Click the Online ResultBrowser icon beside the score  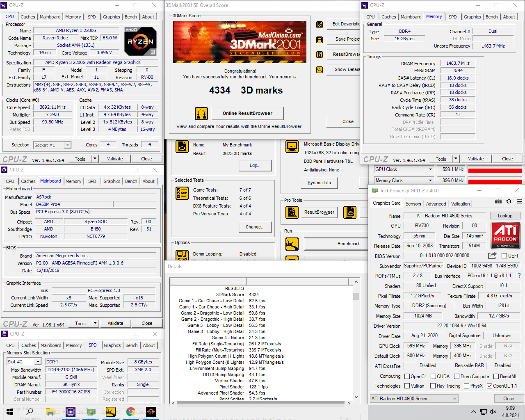coord(201,113)
